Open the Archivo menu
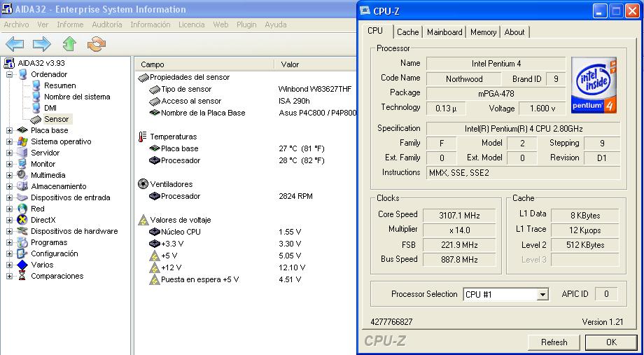The width and height of the screenshot is (644, 355). [x=16, y=25]
